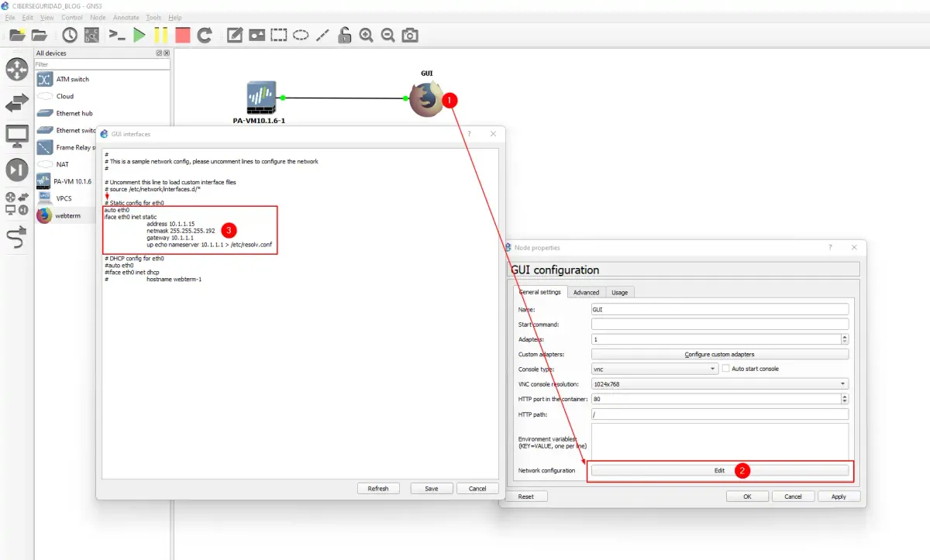Click the Network configuration Edit button

tap(719, 471)
